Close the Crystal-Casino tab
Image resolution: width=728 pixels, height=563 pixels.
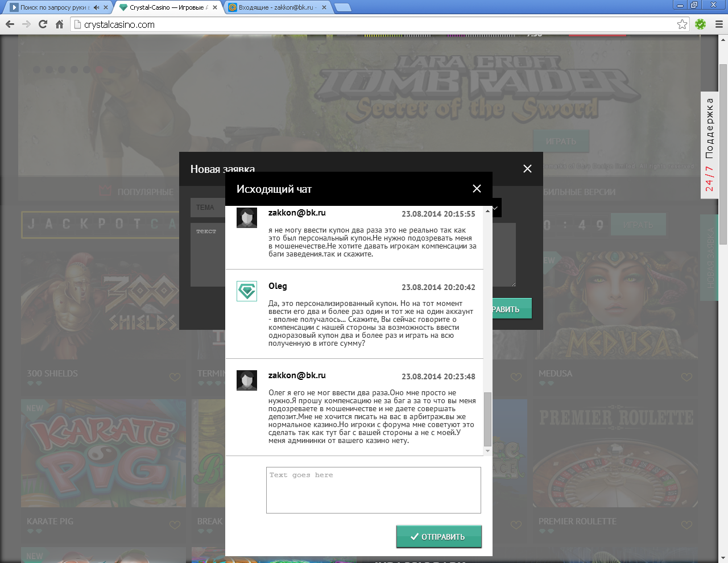pos(215,7)
